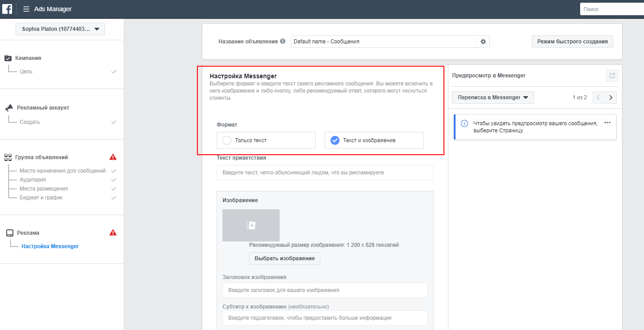The image size is (644, 330).
Task: Go to previous preview with left arrow
Action: point(598,97)
